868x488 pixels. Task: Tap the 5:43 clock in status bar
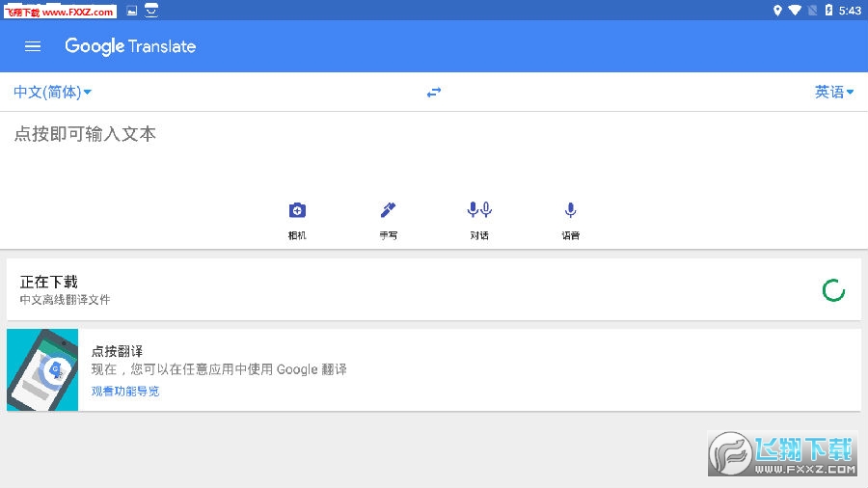[850, 11]
